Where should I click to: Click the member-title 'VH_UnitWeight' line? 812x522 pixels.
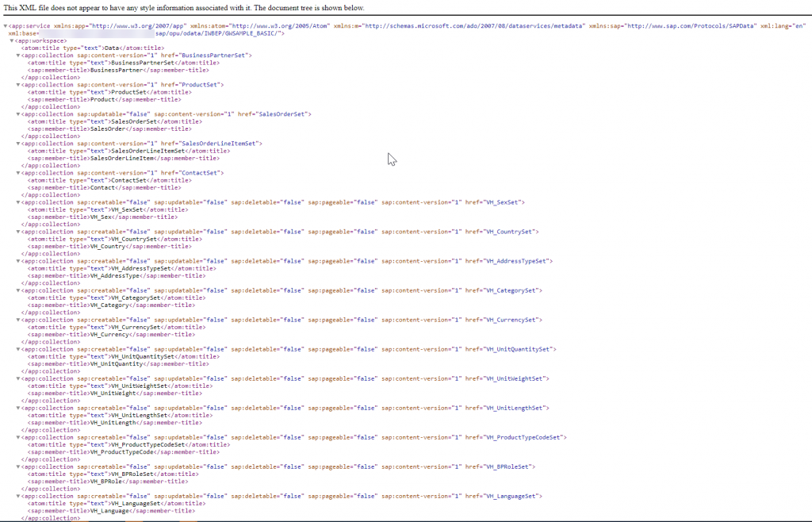(x=114, y=393)
